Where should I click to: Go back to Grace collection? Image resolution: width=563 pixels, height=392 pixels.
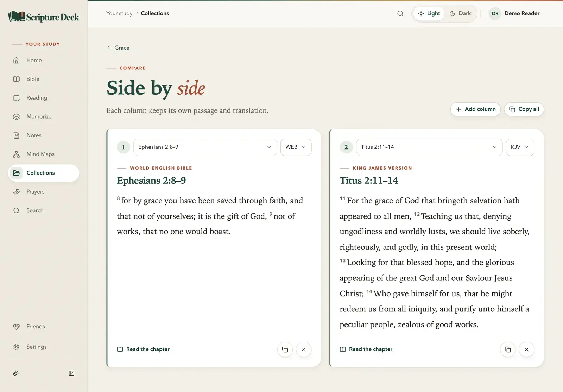click(118, 48)
